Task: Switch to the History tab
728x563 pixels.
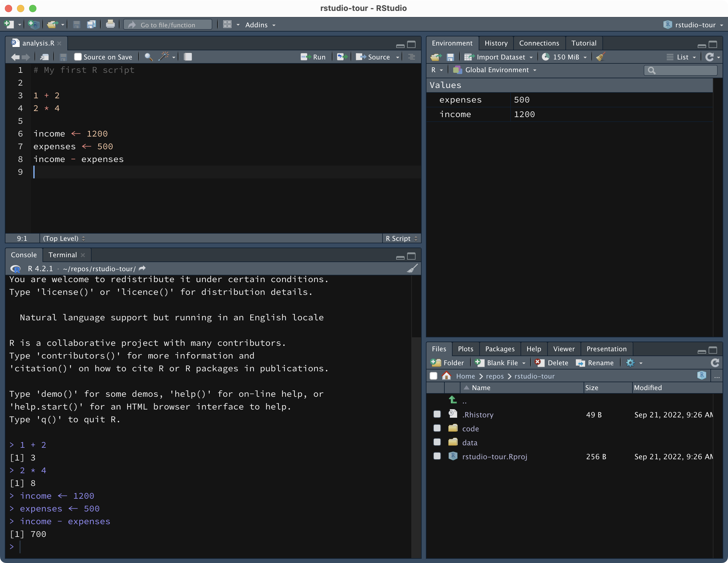Action: [496, 43]
